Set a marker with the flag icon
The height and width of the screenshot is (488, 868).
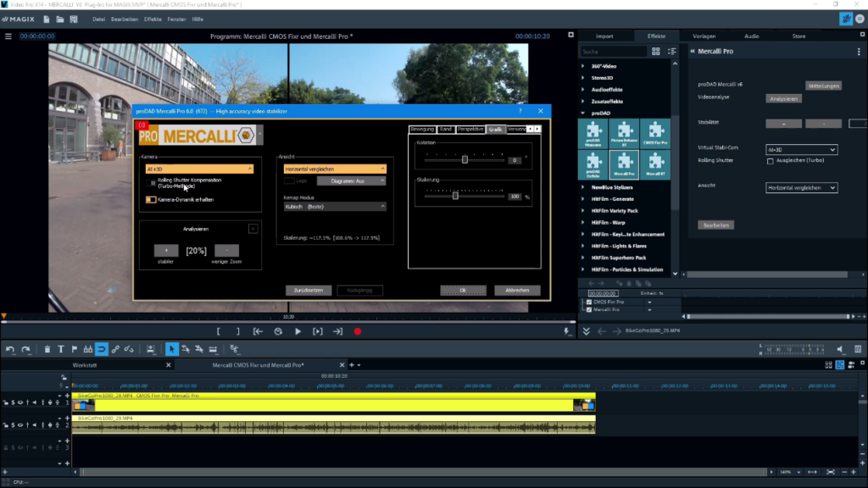pos(75,349)
